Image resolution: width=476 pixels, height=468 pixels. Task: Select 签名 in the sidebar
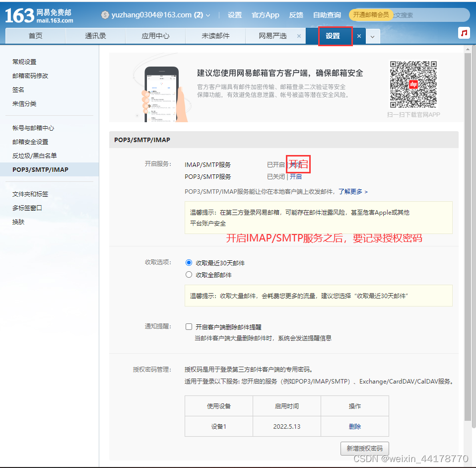18,89
